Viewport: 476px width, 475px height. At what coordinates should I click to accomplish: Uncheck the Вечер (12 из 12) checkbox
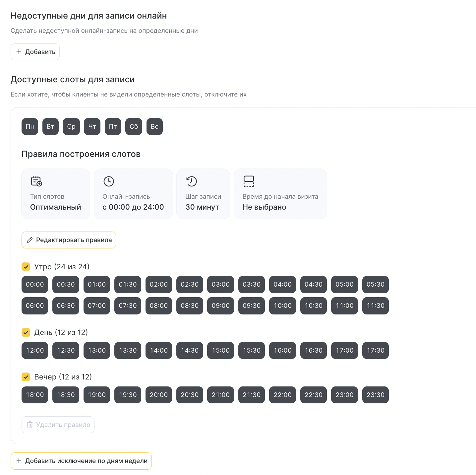(x=26, y=377)
